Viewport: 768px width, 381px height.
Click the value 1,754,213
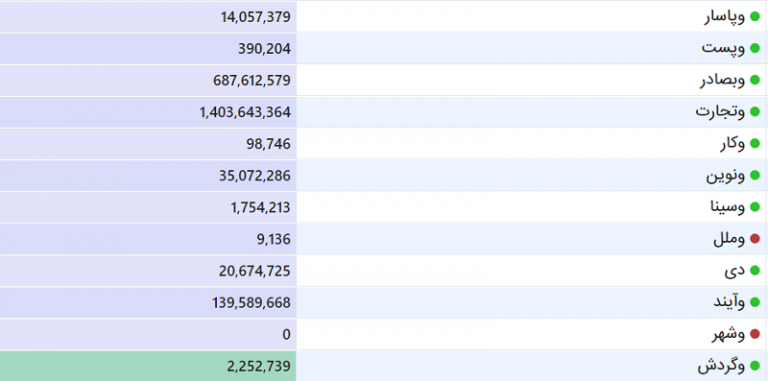[261, 207]
